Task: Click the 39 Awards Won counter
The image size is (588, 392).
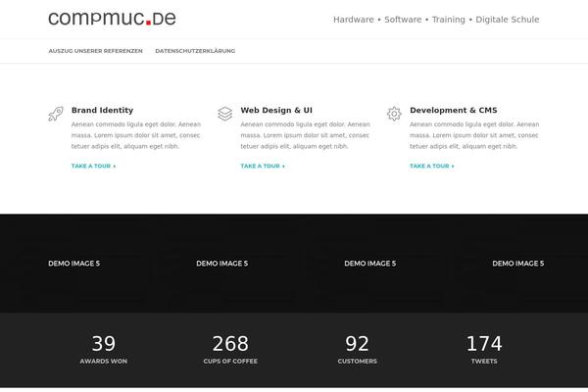Action: 104,349
